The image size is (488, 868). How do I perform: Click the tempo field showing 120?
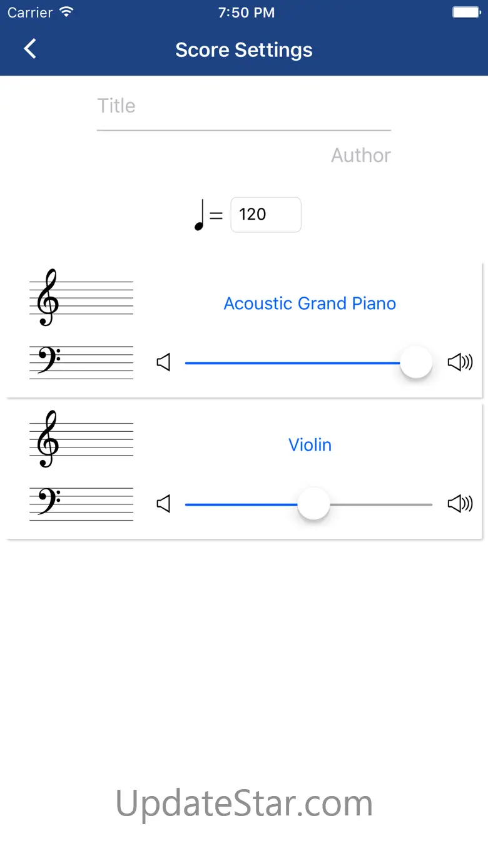pyautogui.click(x=265, y=215)
